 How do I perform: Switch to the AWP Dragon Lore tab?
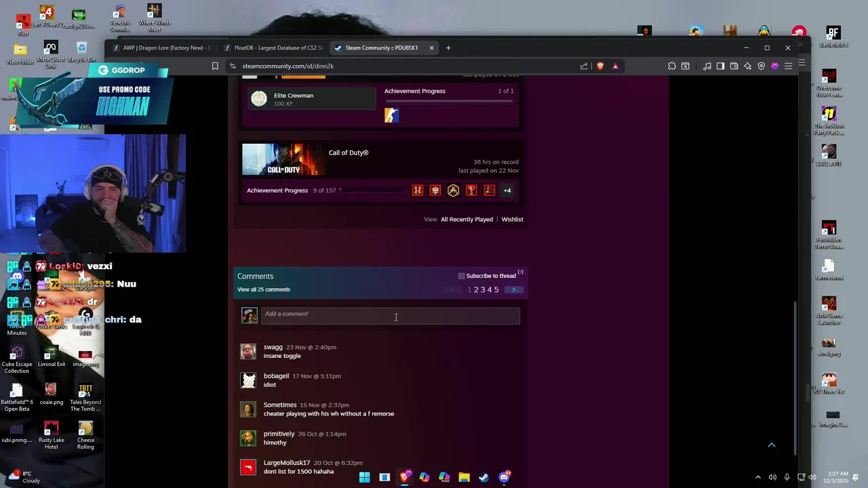pyautogui.click(x=162, y=47)
